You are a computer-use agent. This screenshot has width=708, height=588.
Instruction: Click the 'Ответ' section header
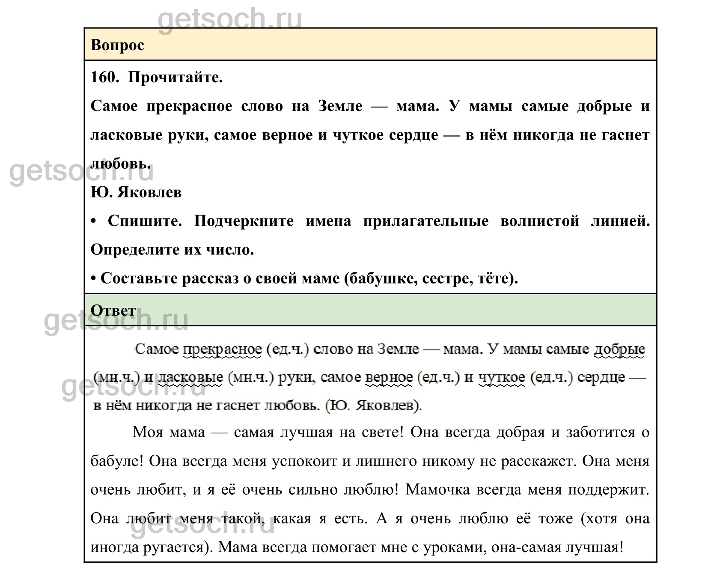(x=113, y=310)
